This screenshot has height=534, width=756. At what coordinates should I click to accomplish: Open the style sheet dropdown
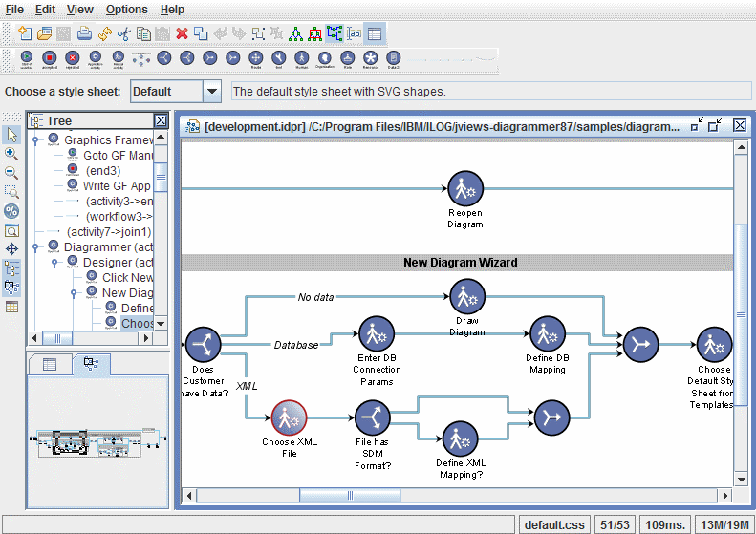[212, 92]
